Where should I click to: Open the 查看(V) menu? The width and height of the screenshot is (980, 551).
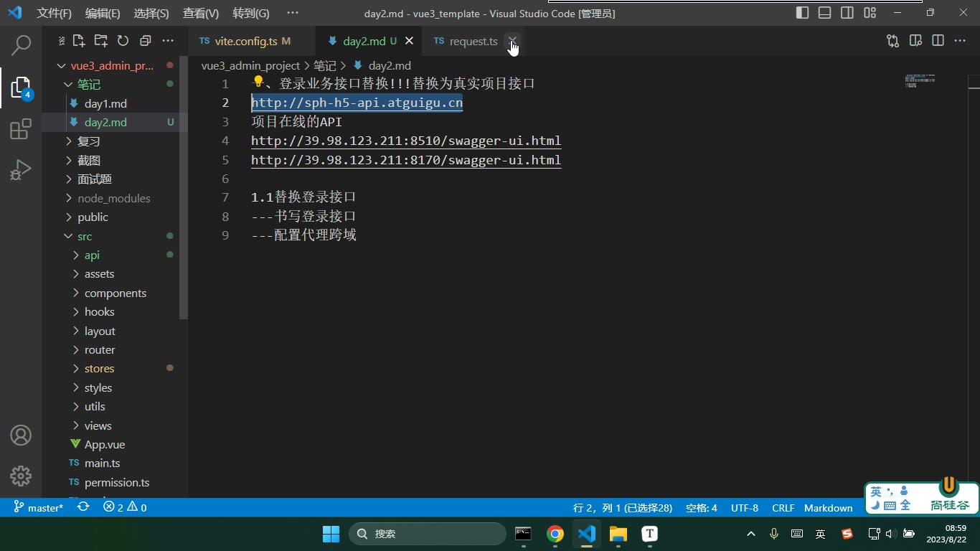coord(201,13)
